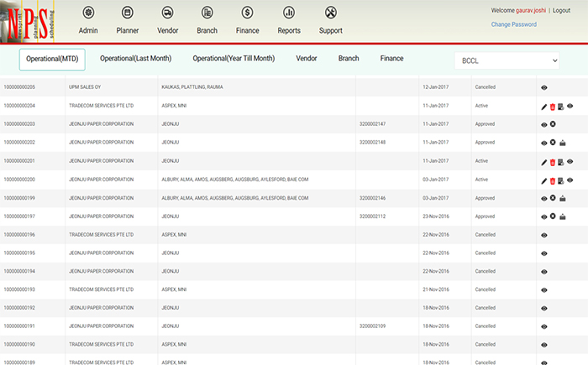View order 100000000196 using eye icon
Screen dimensions: 588x365
click(x=544, y=235)
